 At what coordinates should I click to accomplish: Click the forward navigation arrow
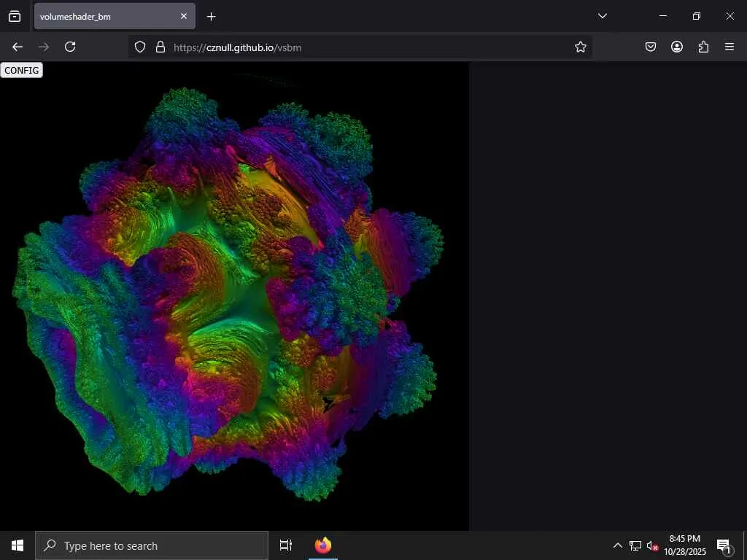point(44,47)
